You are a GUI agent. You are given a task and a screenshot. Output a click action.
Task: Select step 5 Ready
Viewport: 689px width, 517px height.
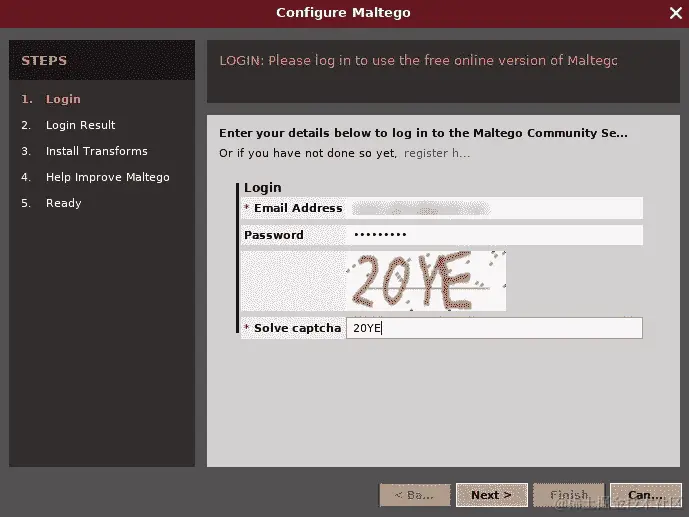pyautogui.click(x=51, y=203)
